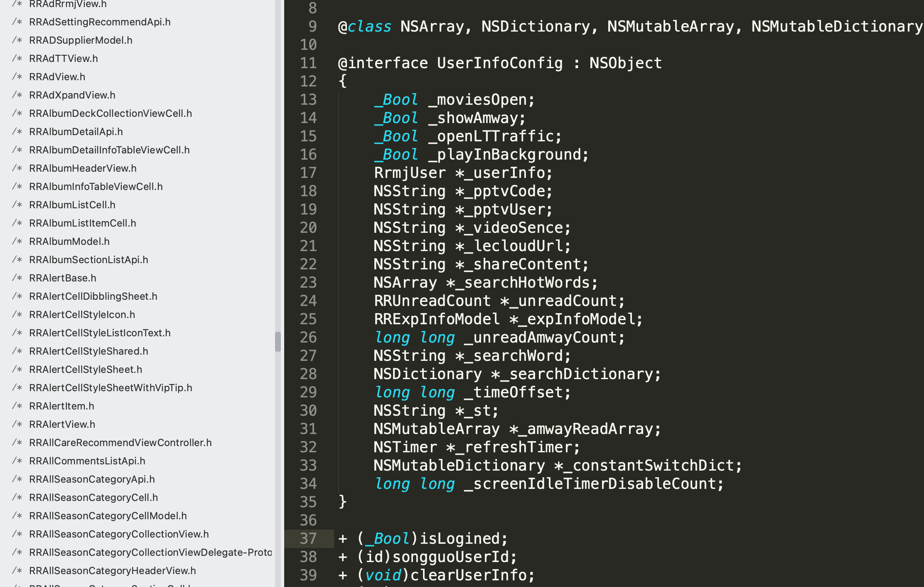Select RRAlbumSectionListApi.h

point(88,260)
